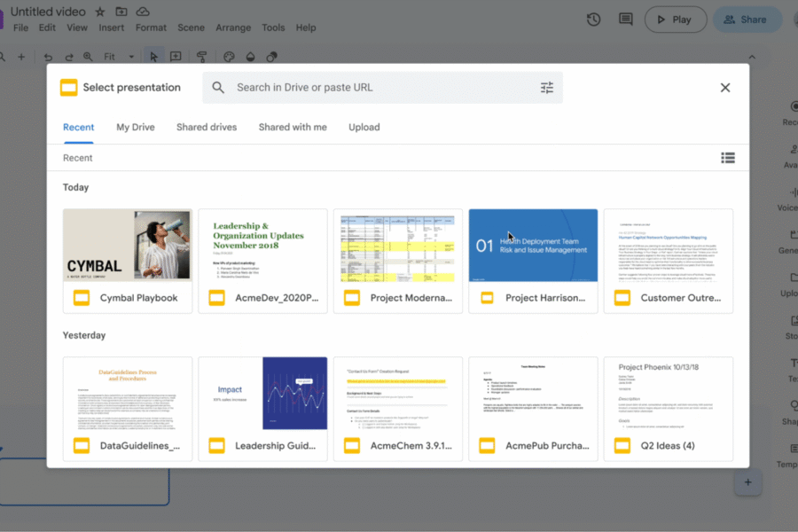
Task: Click the zoom magnifier tool
Action: click(x=88, y=56)
